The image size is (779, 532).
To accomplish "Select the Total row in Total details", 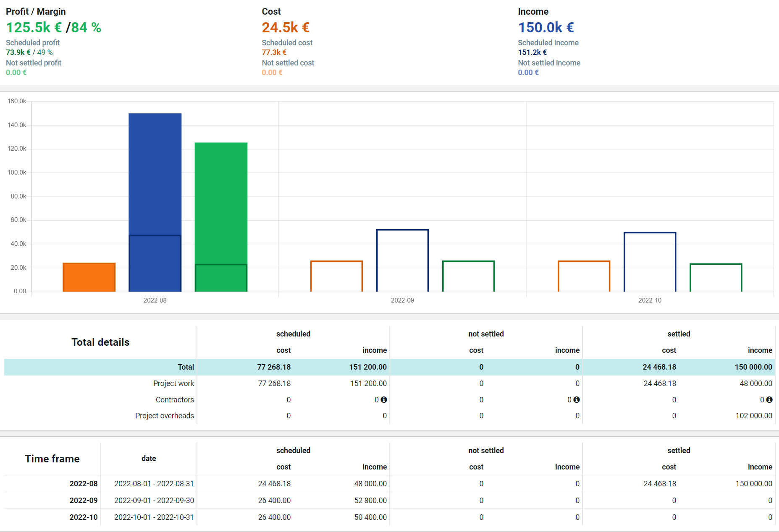I will coord(389,367).
